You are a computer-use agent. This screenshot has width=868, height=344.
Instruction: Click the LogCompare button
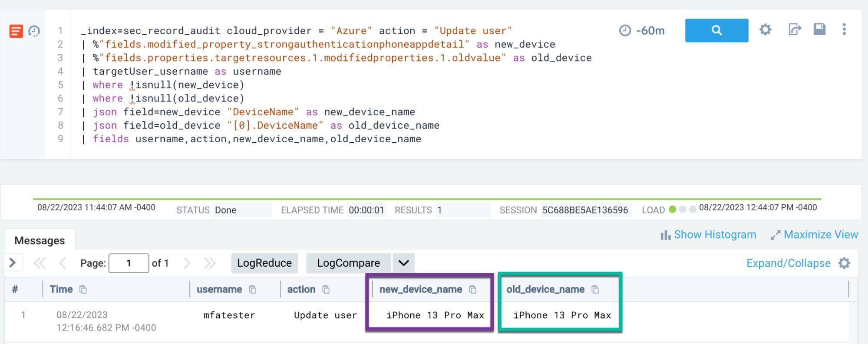348,263
